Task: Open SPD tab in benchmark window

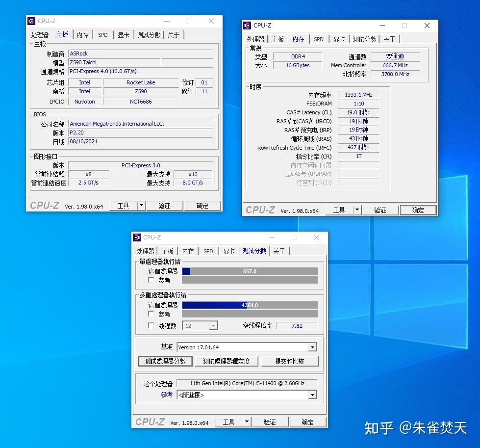Action: tap(208, 251)
